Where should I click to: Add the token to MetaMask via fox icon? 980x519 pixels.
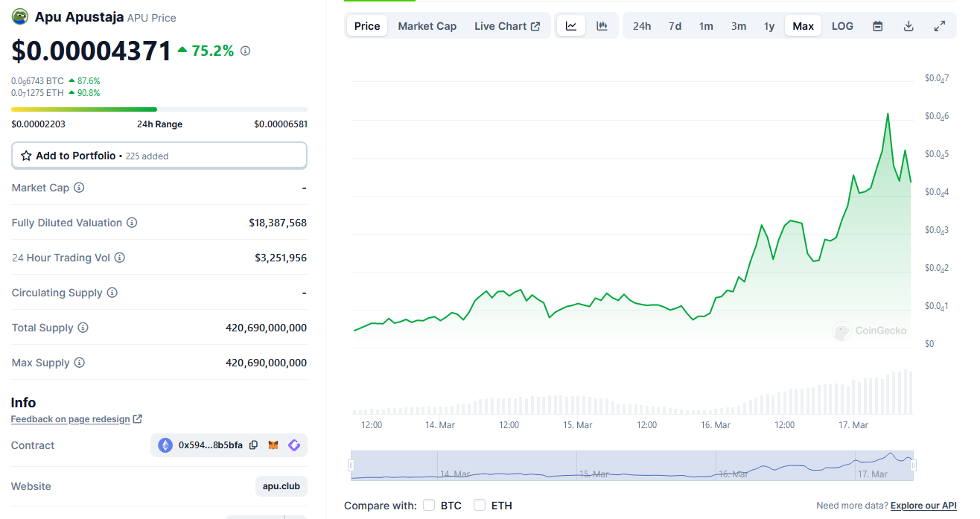(x=273, y=445)
